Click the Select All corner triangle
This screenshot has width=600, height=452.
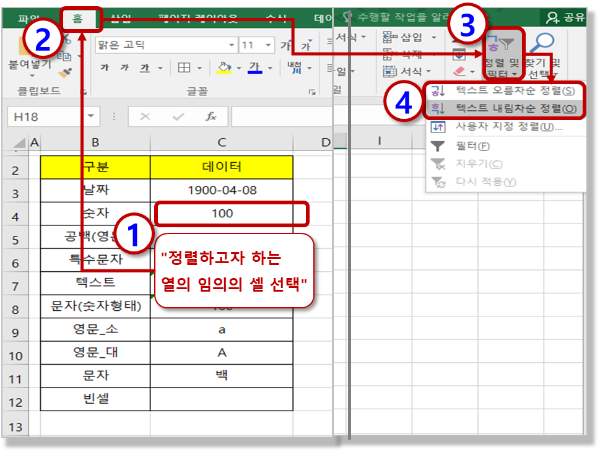click(19, 143)
